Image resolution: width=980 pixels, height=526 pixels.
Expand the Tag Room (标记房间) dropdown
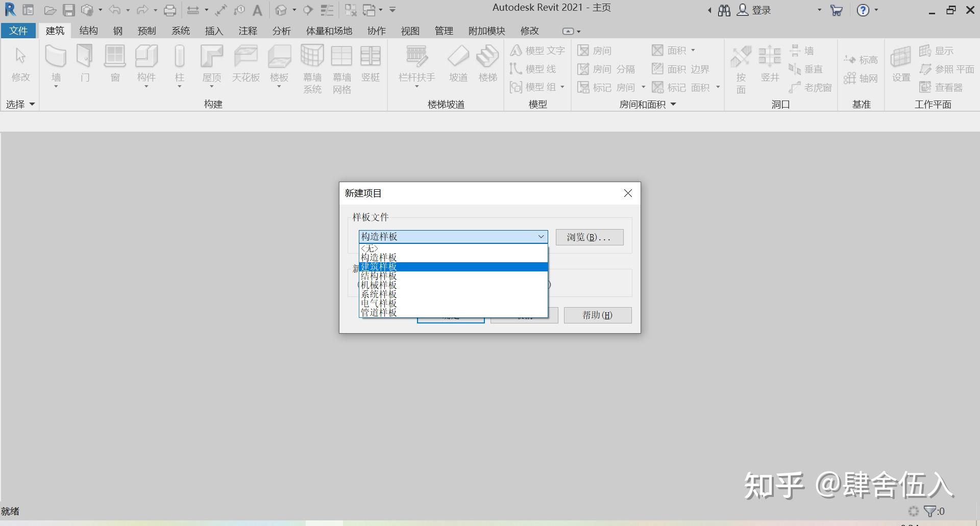[643, 87]
